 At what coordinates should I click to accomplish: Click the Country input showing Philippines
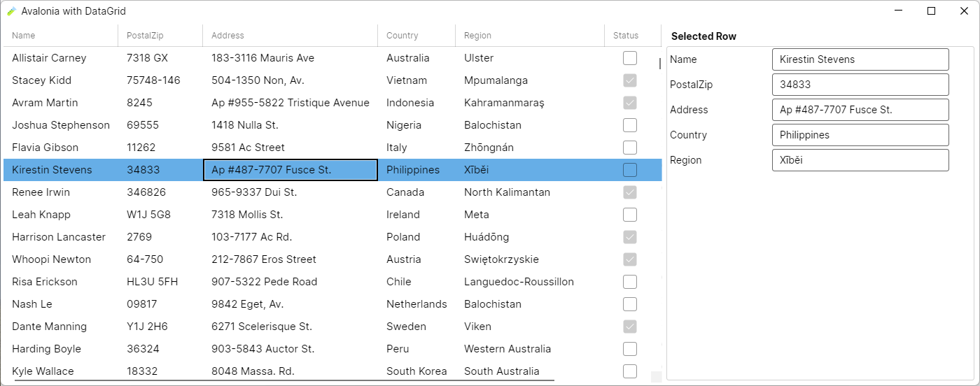[860, 135]
